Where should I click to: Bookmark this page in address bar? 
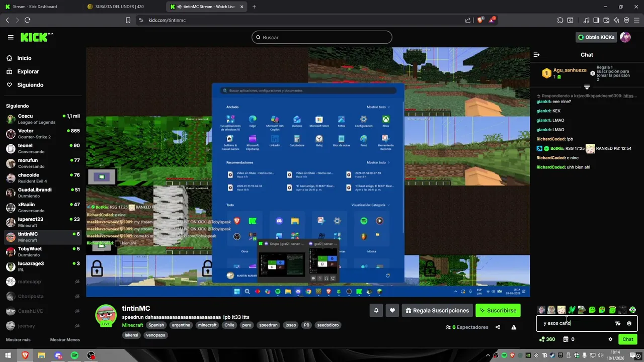[128, 20]
